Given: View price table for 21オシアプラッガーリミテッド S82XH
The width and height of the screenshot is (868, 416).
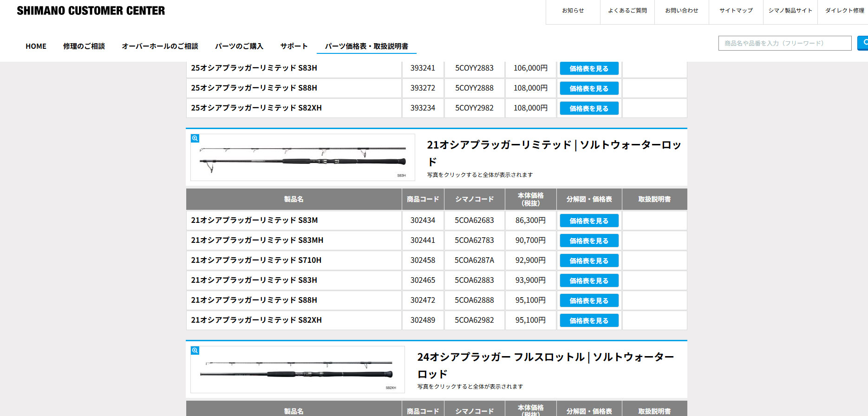Looking at the screenshot, I should click(589, 320).
